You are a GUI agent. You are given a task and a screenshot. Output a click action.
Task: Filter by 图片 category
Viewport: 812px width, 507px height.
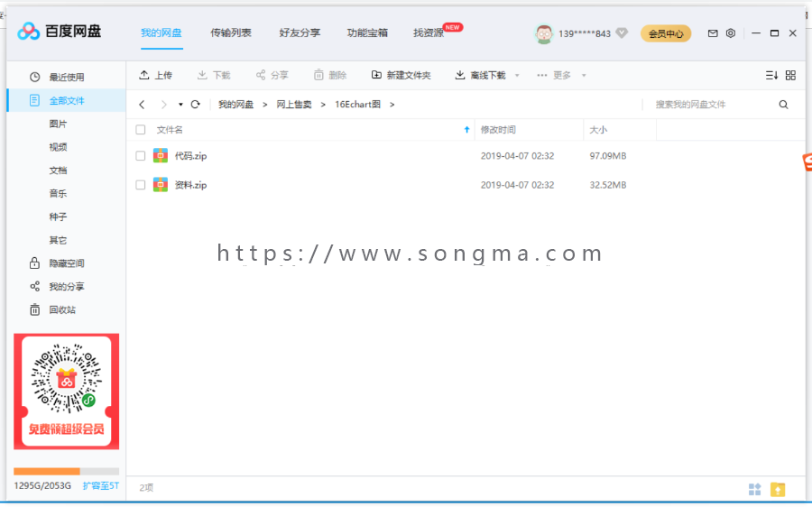coord(58,124)
